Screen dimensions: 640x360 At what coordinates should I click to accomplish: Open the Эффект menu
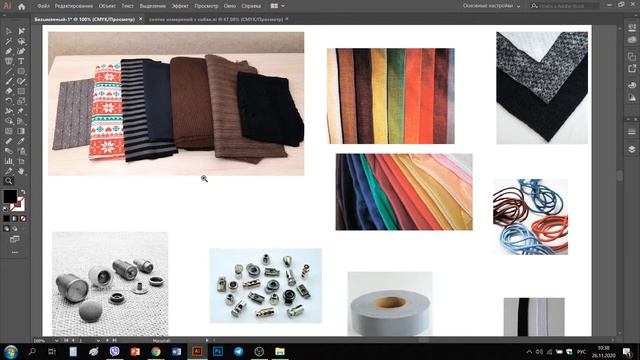tap(180, 6)
